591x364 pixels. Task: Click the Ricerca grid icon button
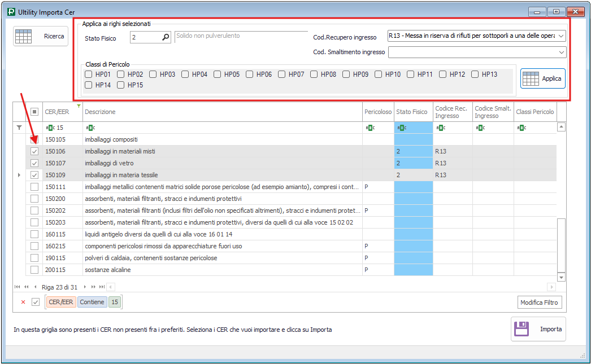point(24,36)
